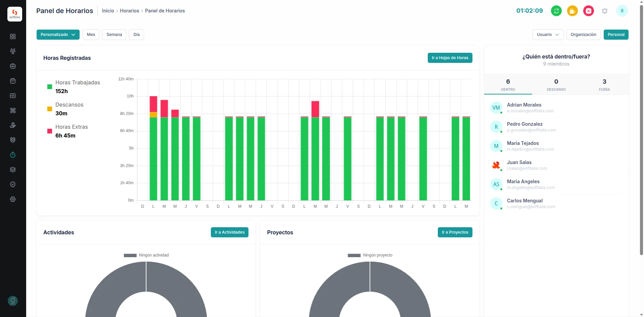Switch to Día view

tap(136, 35)
